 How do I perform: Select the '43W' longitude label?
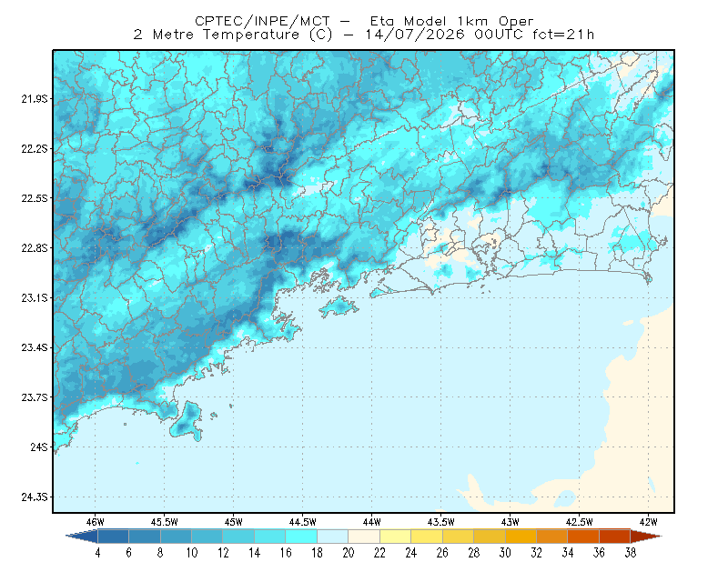pos(511,522)
